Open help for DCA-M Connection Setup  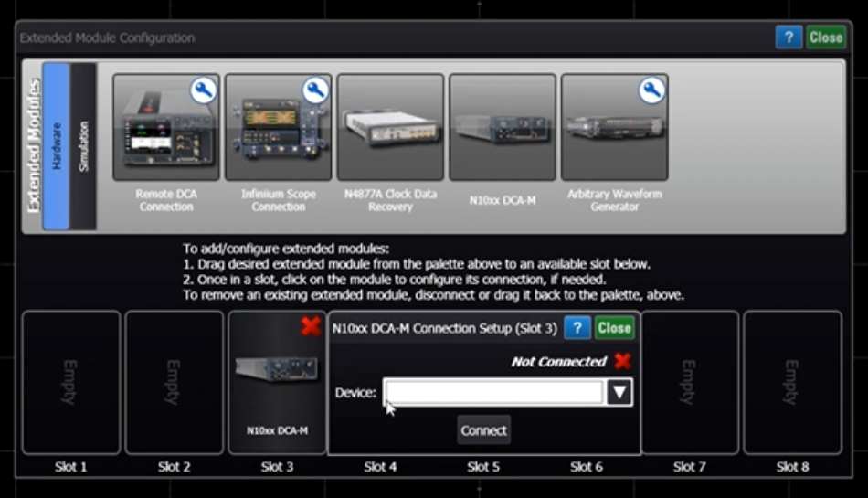(x=577, y=328)
